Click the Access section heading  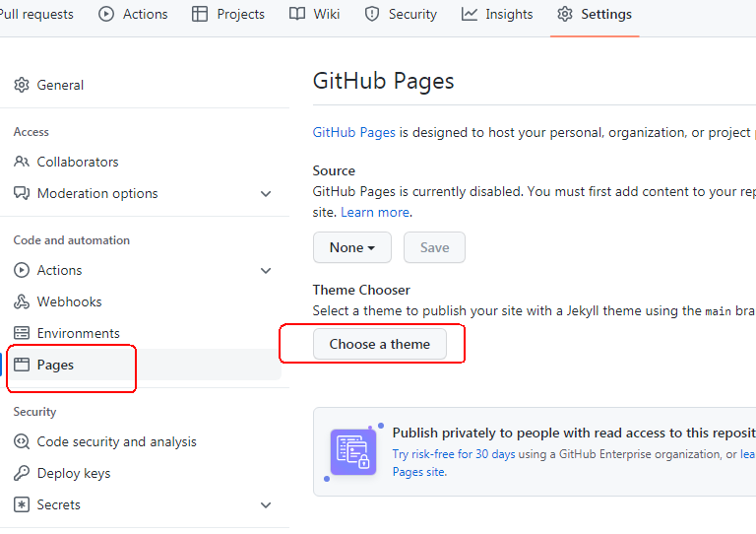click(x=31, y=132)
